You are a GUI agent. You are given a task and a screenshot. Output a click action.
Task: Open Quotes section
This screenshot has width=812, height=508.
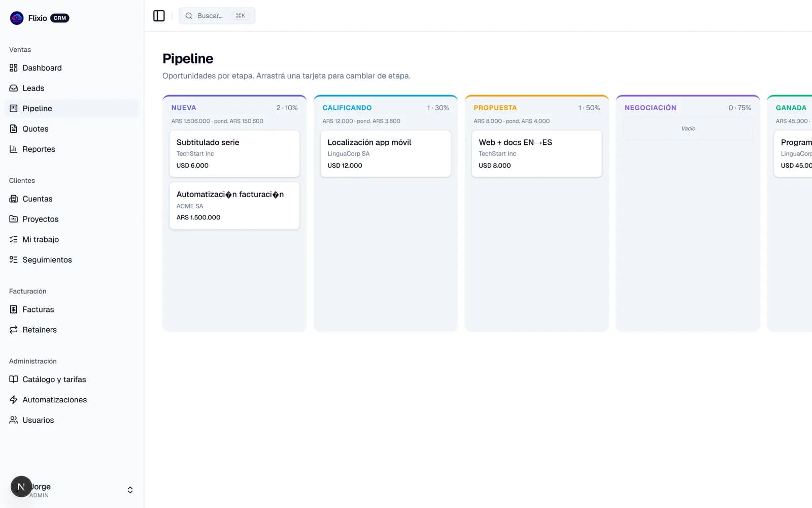(x=72, y=129)
